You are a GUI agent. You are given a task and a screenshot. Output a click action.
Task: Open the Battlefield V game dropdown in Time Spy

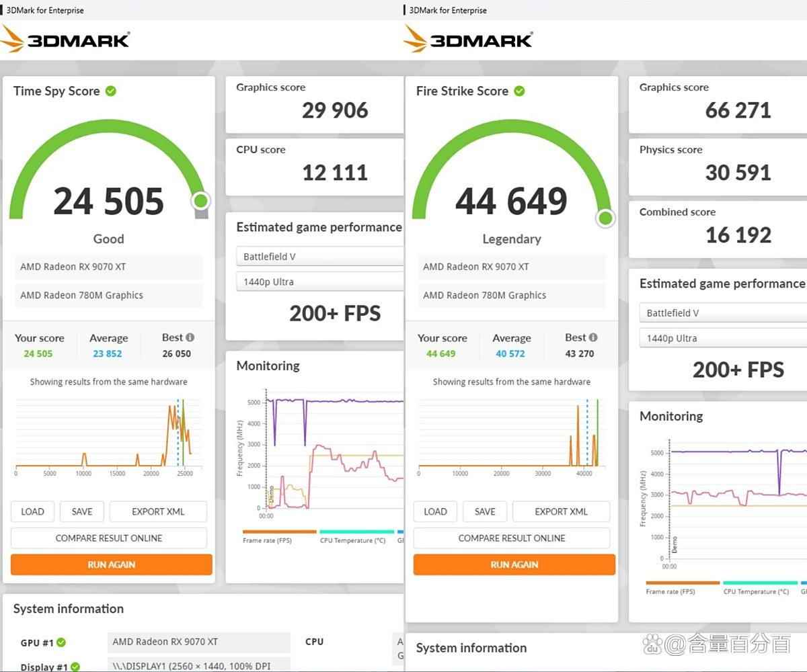point(319,256)
